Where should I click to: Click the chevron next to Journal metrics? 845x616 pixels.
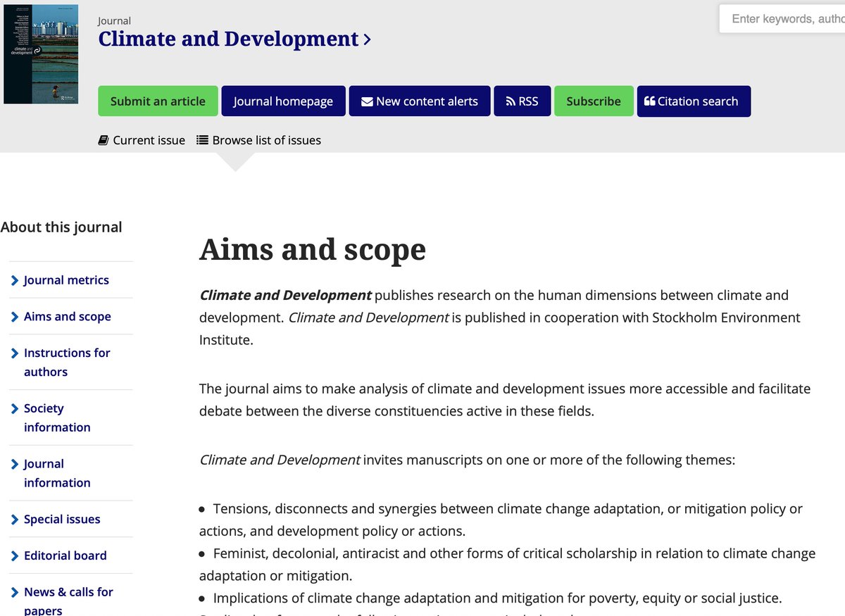point(15,280)
